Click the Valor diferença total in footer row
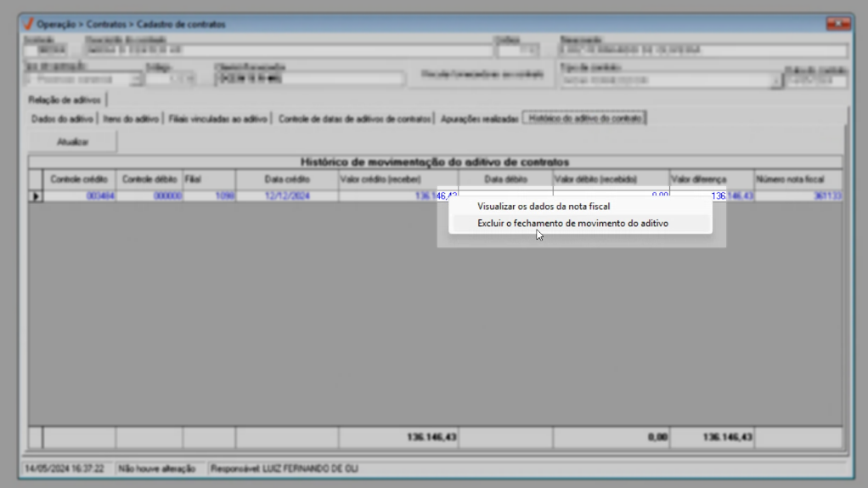The width and height of the screenshot is (868, 488). pyautogui.click(x=712, y=437)
